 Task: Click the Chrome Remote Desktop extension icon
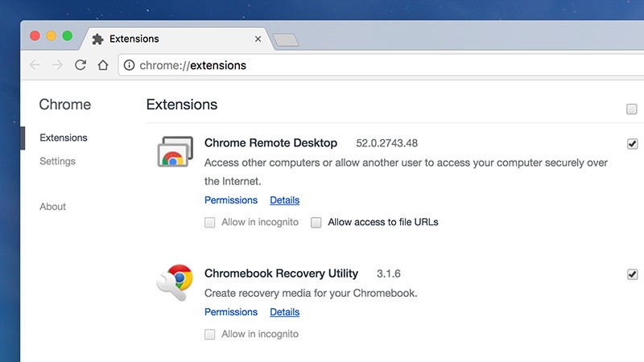[175, 152]
